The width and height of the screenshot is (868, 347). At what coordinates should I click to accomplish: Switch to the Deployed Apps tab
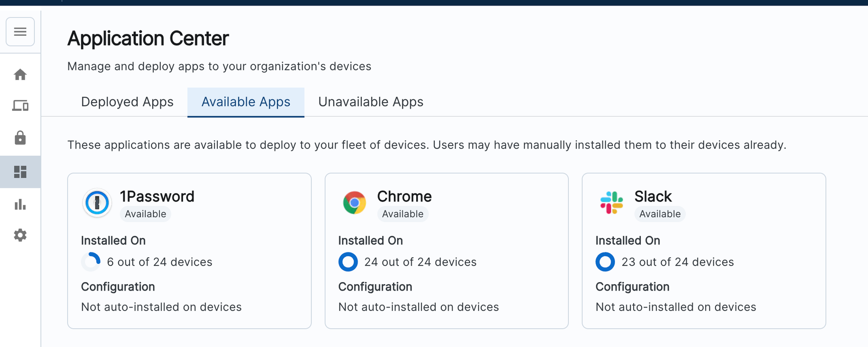pyautogui.click(x=127, y=102)
